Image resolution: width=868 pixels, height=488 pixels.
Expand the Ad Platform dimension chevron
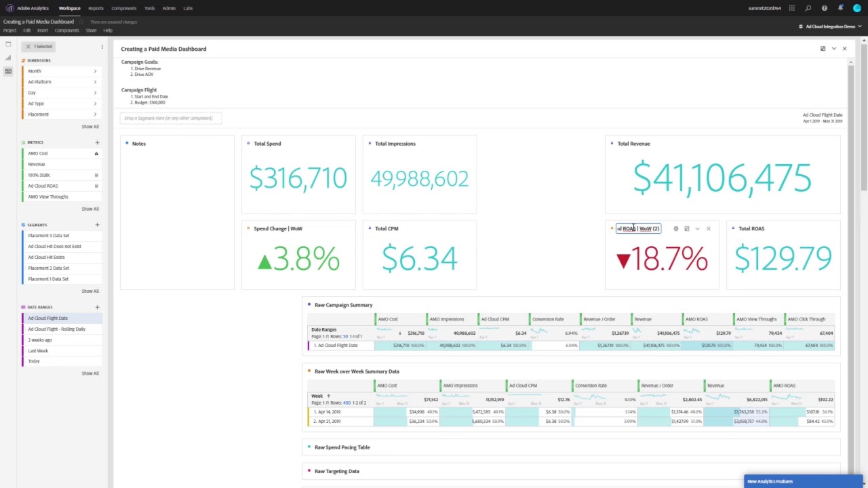tap(95, 82)
